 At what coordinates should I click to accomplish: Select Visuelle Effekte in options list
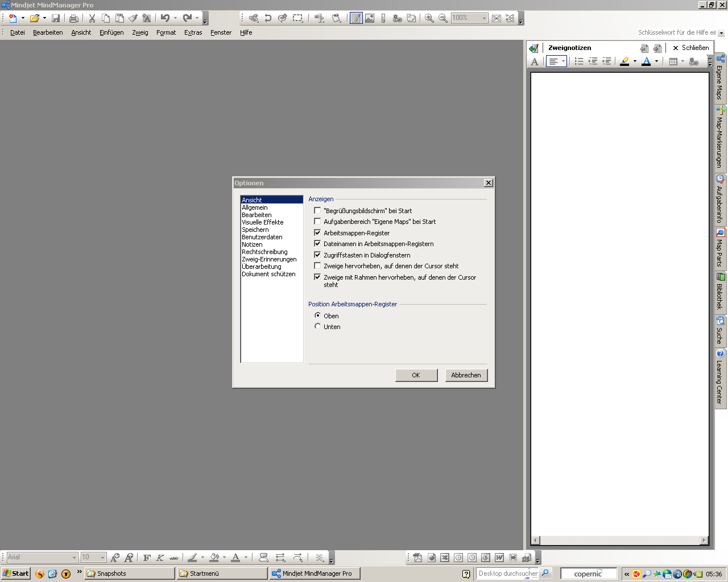pyautogui.click(x=262, y=222)
